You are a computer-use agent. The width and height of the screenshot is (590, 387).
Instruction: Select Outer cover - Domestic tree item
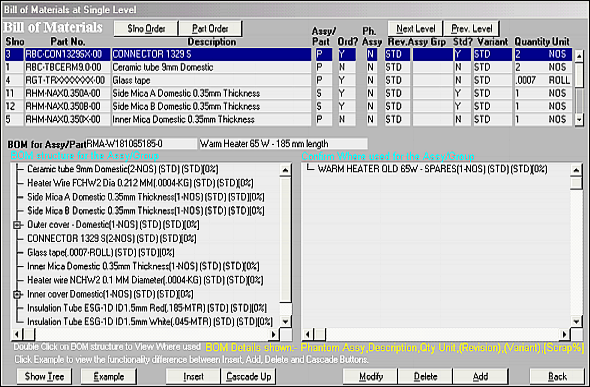(113, 225)
